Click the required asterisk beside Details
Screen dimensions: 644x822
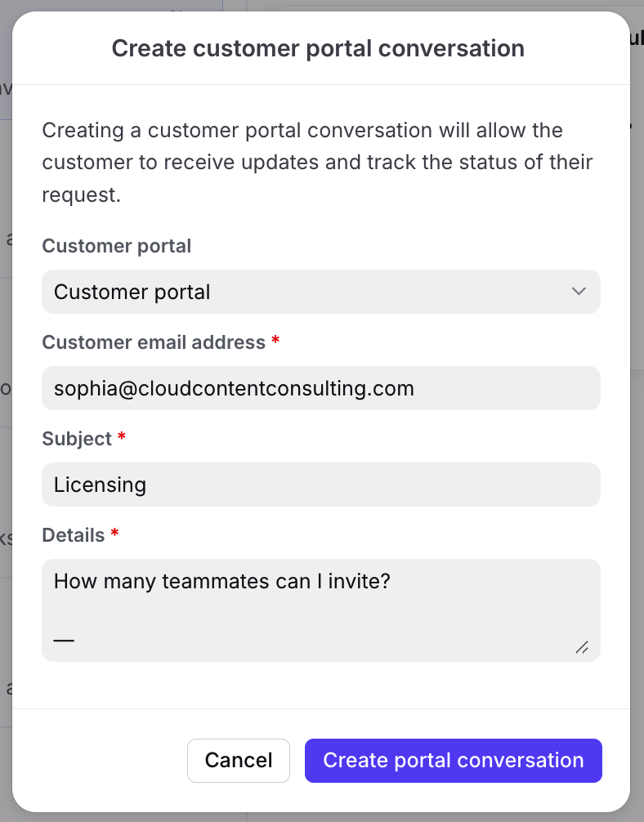[x=114, y=534]
